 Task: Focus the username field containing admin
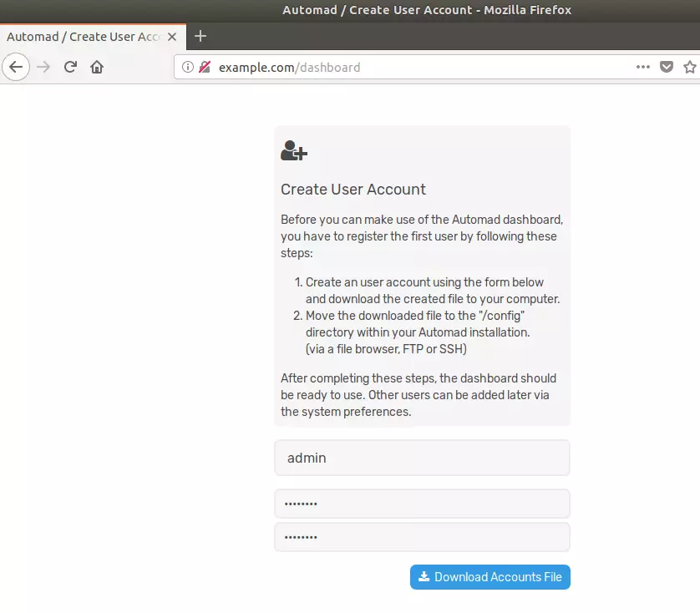[422, 458]
